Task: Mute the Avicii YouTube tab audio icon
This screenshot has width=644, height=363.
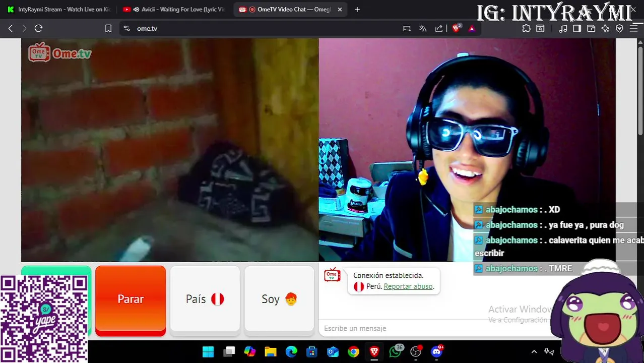Action: (x=136, y=9)
